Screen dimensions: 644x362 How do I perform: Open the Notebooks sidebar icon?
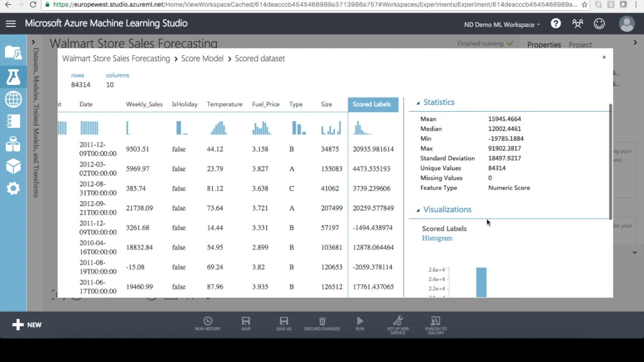point(13,121)
